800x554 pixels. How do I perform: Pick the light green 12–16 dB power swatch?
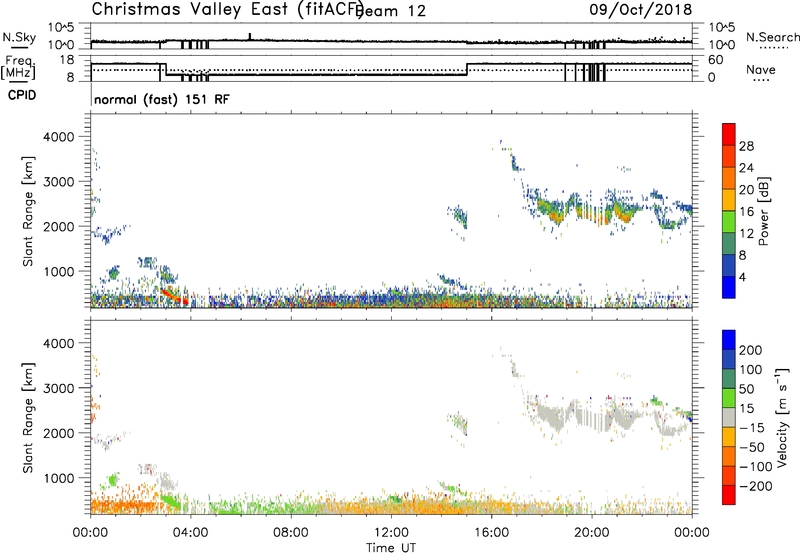tap(729, 222)
